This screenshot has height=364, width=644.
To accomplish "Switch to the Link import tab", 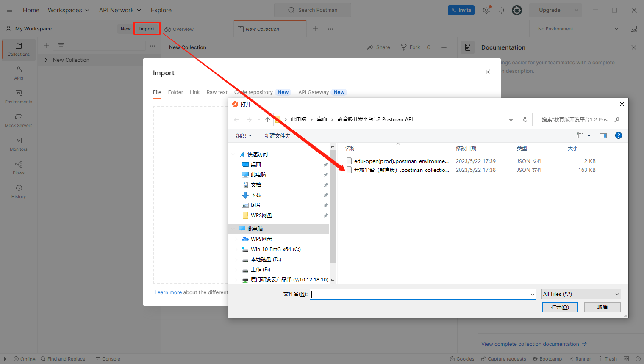I will [194, 92].
